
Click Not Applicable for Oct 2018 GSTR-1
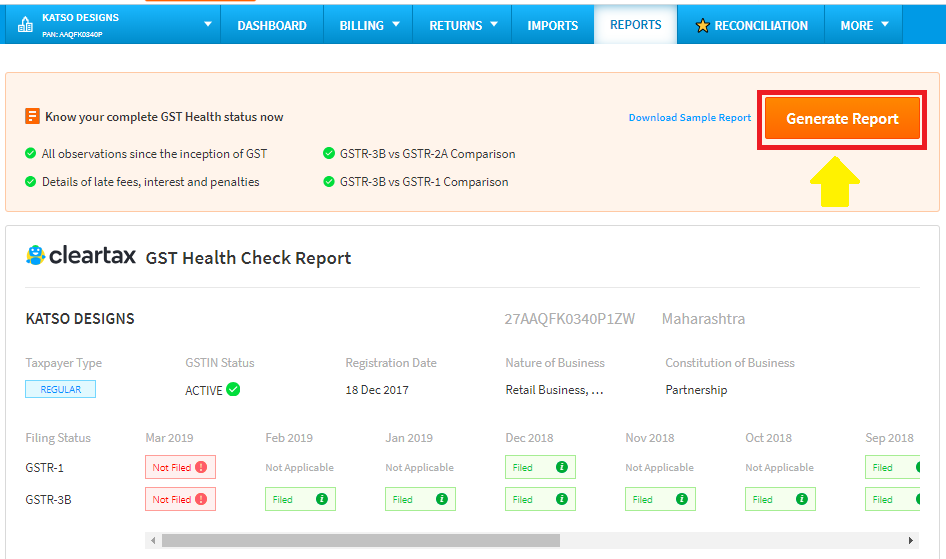pos(779,467)
